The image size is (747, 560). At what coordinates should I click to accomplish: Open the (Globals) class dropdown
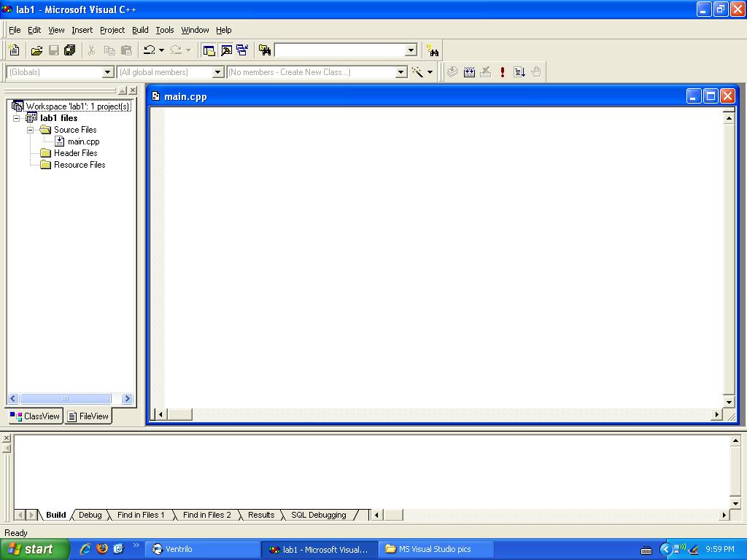click(x=108, y=72)
